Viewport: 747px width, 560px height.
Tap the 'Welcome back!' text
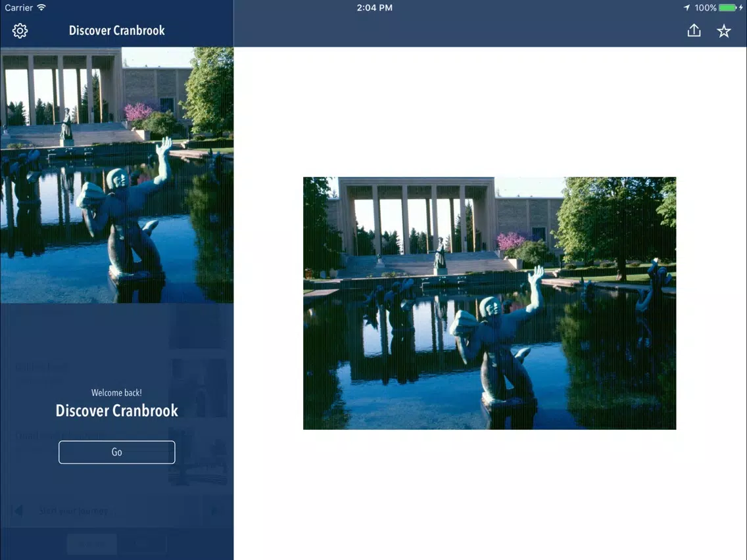(117, 393)
